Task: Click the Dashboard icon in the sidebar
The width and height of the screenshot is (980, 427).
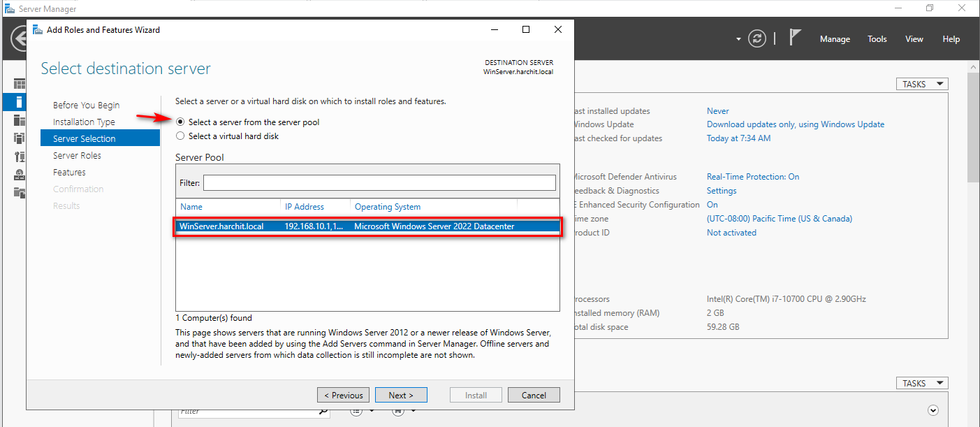Action: point(20,85)
